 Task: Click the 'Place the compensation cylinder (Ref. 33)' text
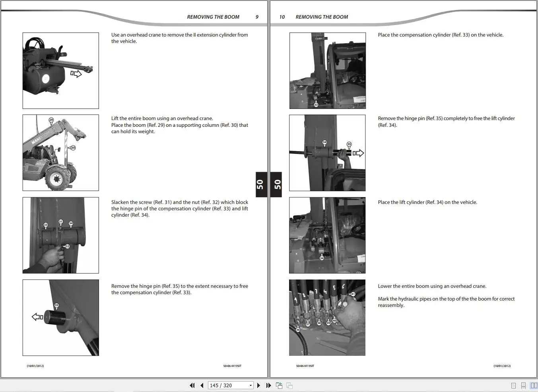click(x=441, y=35)
